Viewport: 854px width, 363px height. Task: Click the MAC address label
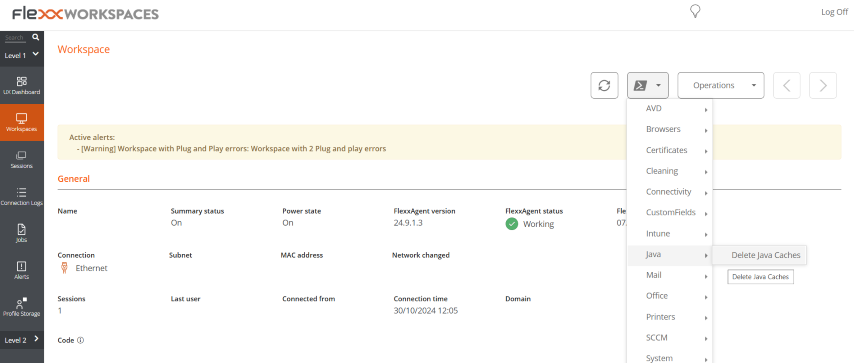(x=302, y=255)
